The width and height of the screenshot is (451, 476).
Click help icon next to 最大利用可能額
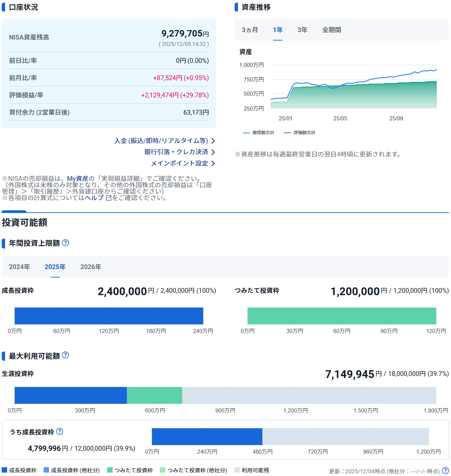(x=66, y=355)
